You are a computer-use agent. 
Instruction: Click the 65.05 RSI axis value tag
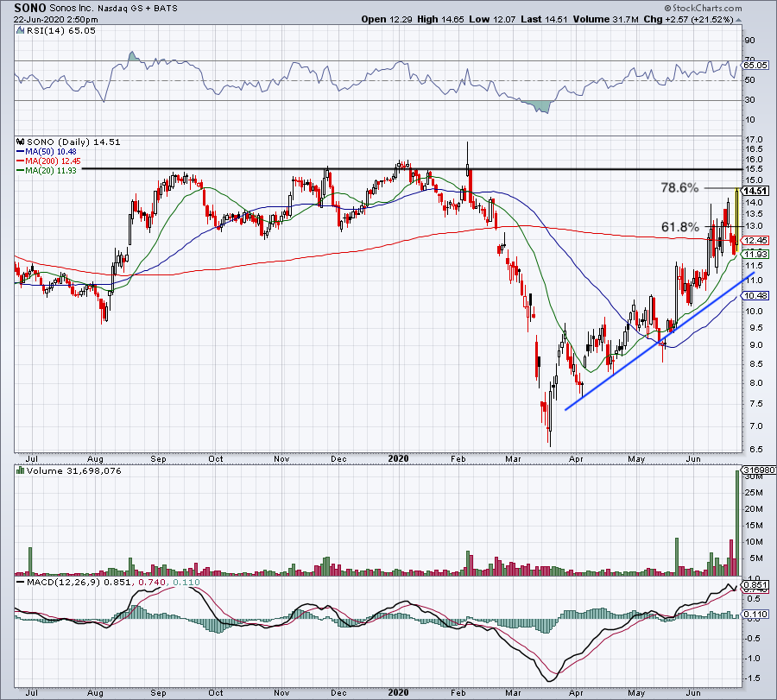(755, 65)
